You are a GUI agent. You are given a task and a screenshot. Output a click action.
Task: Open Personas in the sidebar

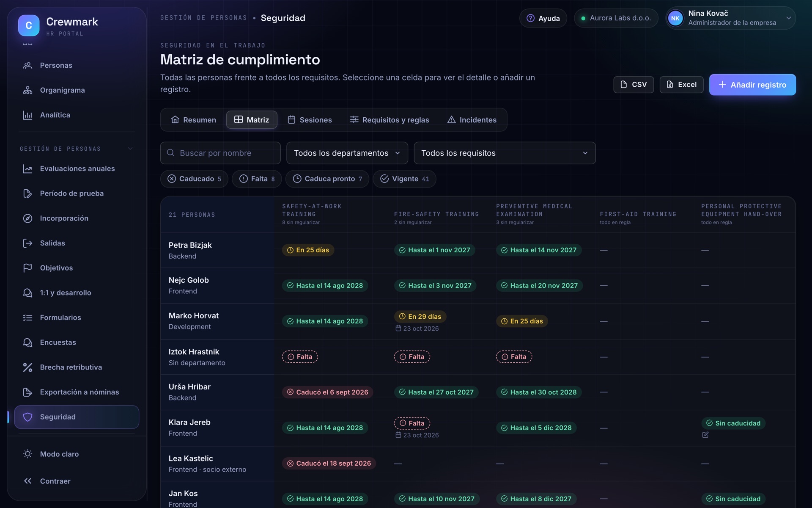(77, 65)
